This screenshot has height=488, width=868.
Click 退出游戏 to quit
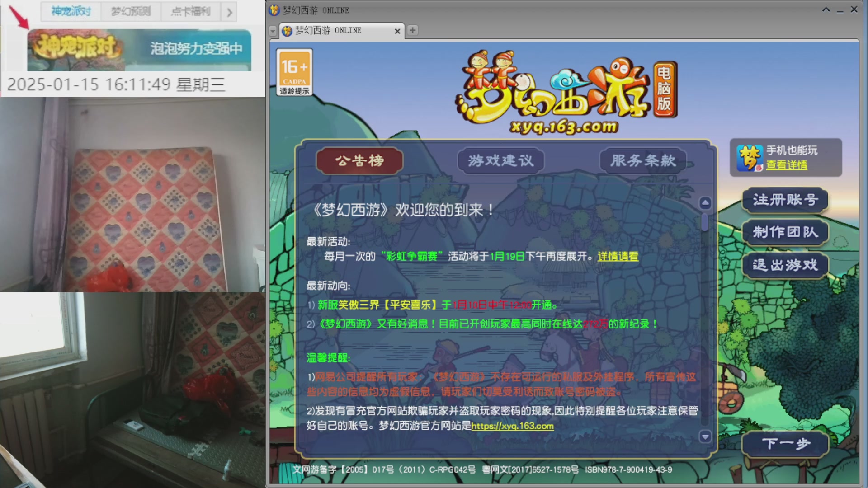point(785,265)
